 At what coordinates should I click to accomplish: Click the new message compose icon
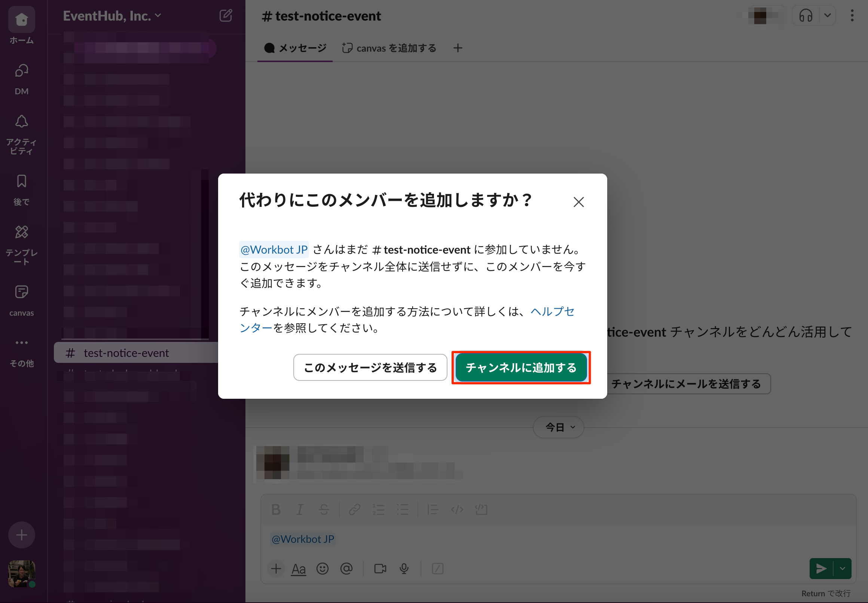(x=226, y=16)
